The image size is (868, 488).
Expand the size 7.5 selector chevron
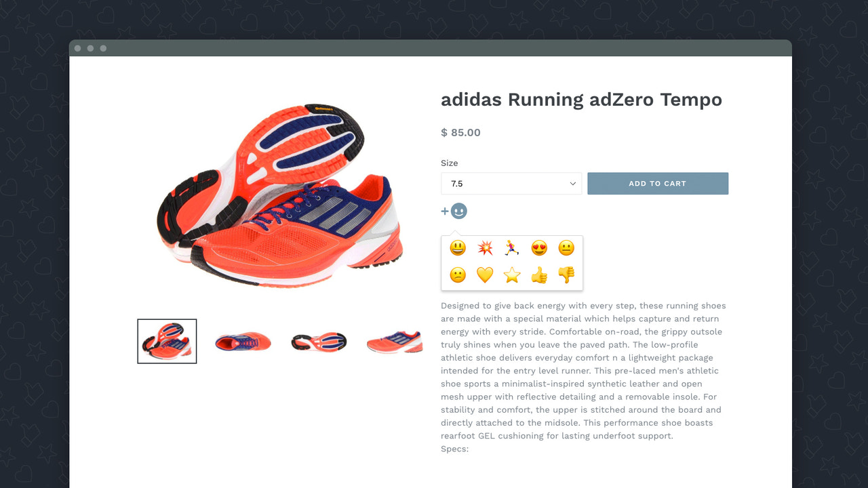tap(572, 183)
